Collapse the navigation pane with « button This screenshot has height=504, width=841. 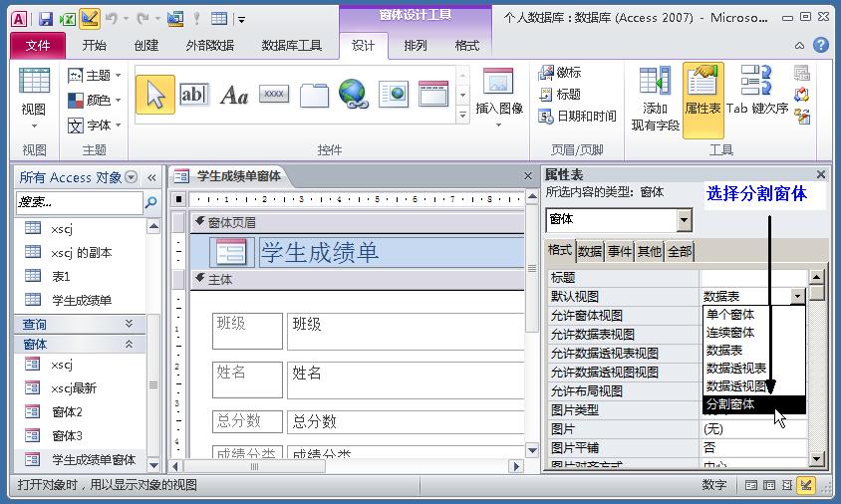click(151, 177)
